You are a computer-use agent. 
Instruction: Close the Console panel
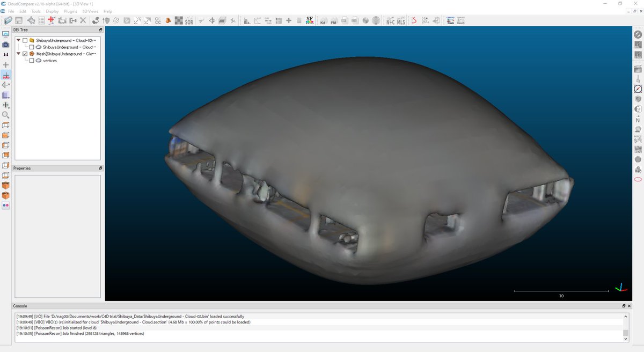(629, 306)
